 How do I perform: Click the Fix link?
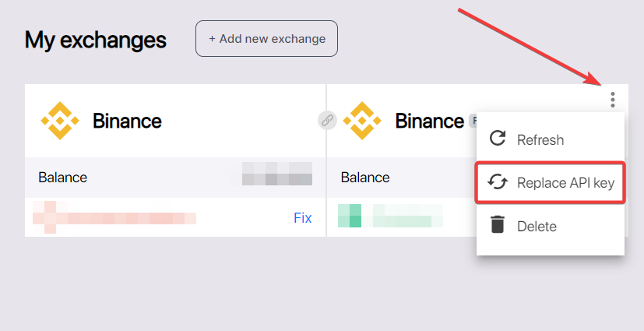point(302,218)
